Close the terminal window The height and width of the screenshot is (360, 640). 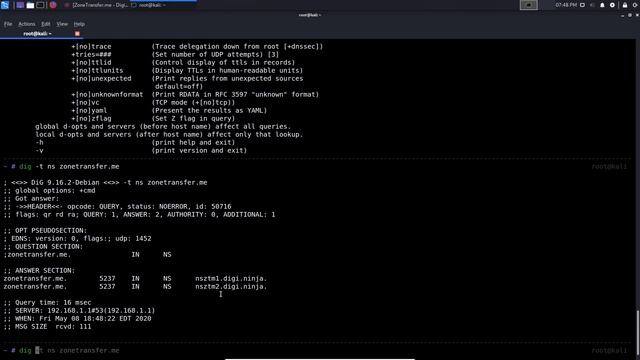(x=637, y=16)
